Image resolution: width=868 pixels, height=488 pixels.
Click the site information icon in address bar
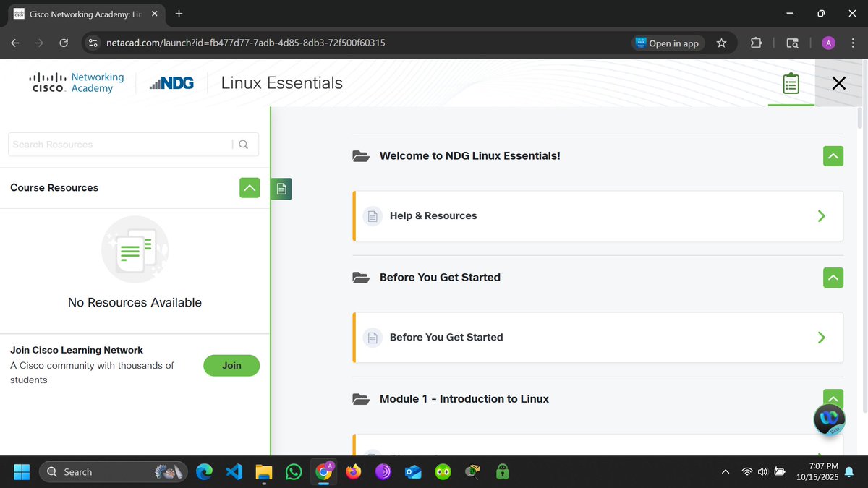click(93, 43)
